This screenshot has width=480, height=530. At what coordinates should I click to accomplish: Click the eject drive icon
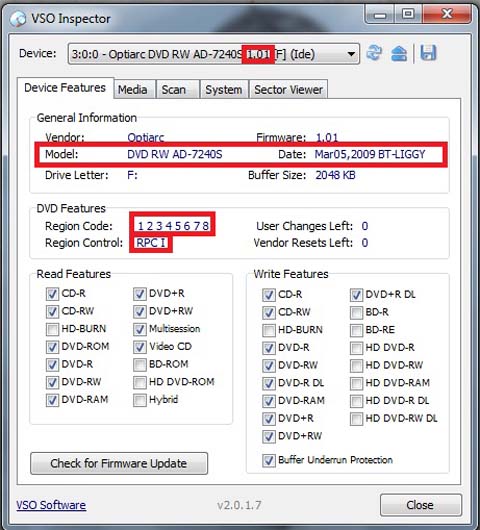point(399,53)
